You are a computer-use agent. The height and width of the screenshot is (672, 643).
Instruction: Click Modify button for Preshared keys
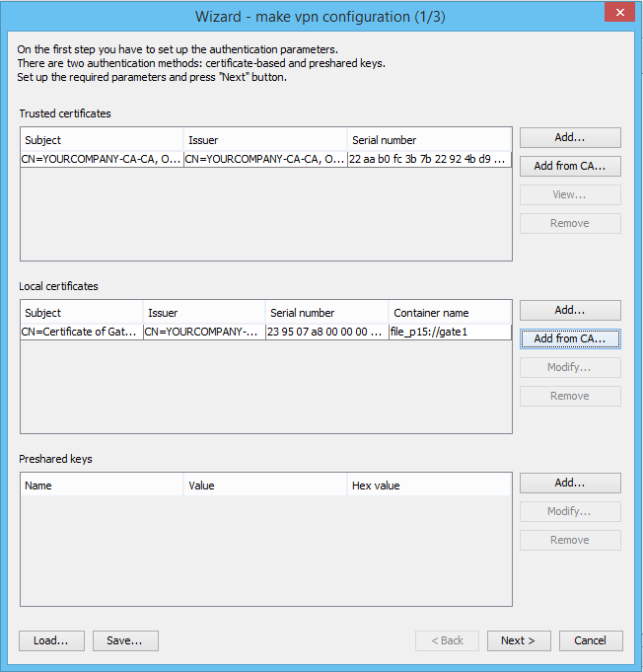click(x=570, y=512)
